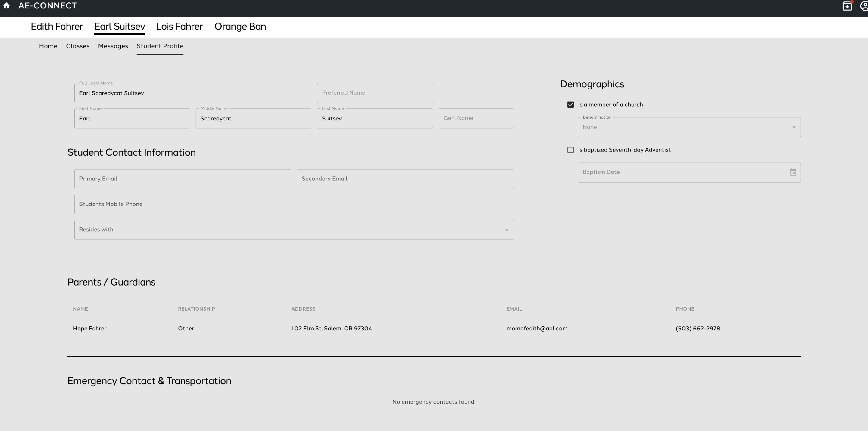
Task: Open the Messages navigation item
Action: [x=113, y=47]
